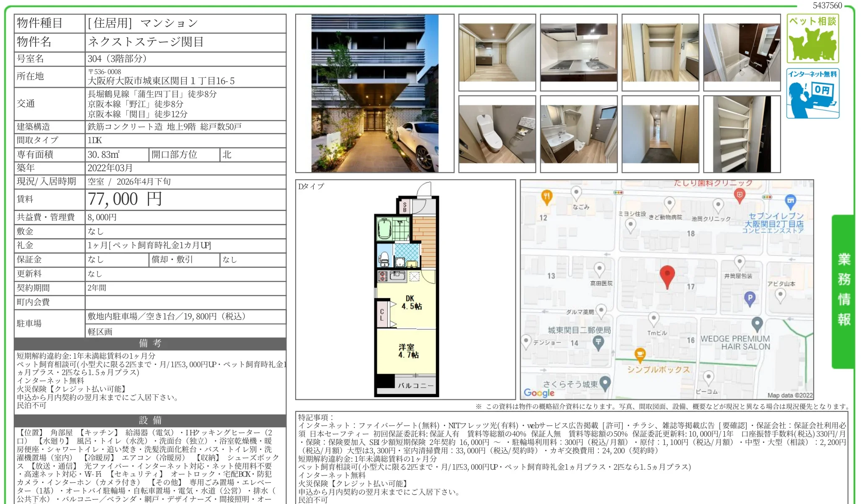The width and height of the screenshot is (861, 504).
Task: Click the ペット相談 pet icon badge
Action: point(812,39)
